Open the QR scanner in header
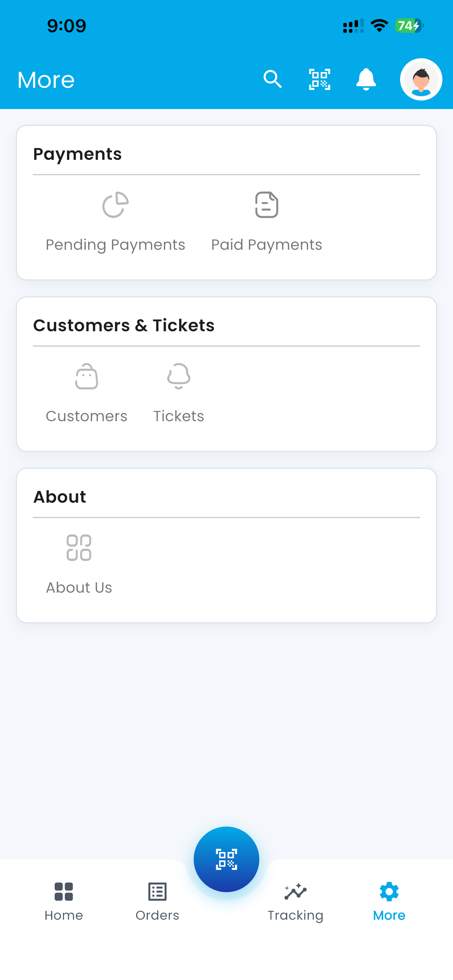The width and height of the screenshot is (453, 980). point(319,79)
